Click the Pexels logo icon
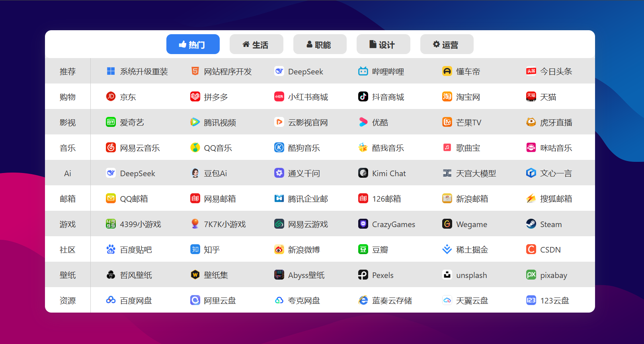 [363, 275]
